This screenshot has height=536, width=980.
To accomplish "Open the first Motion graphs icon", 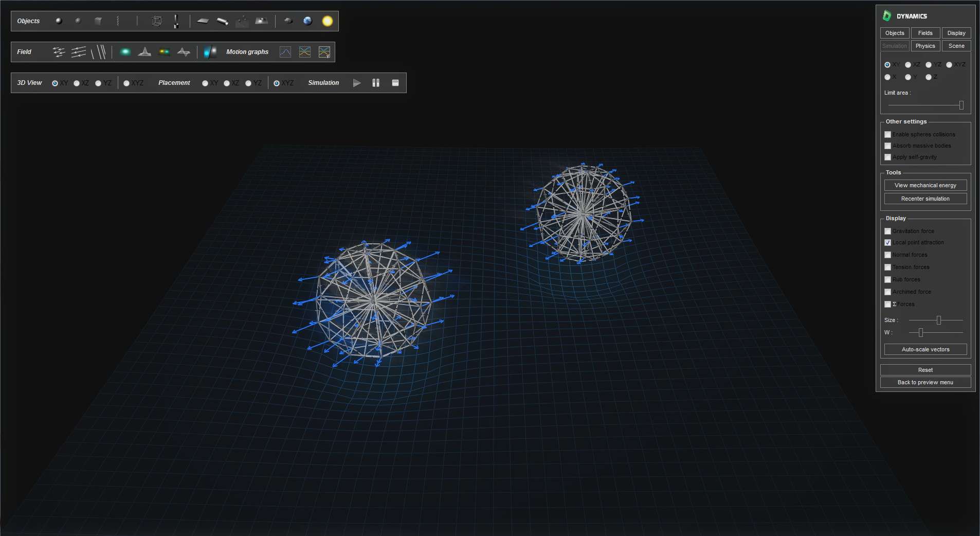I will 285,52.
